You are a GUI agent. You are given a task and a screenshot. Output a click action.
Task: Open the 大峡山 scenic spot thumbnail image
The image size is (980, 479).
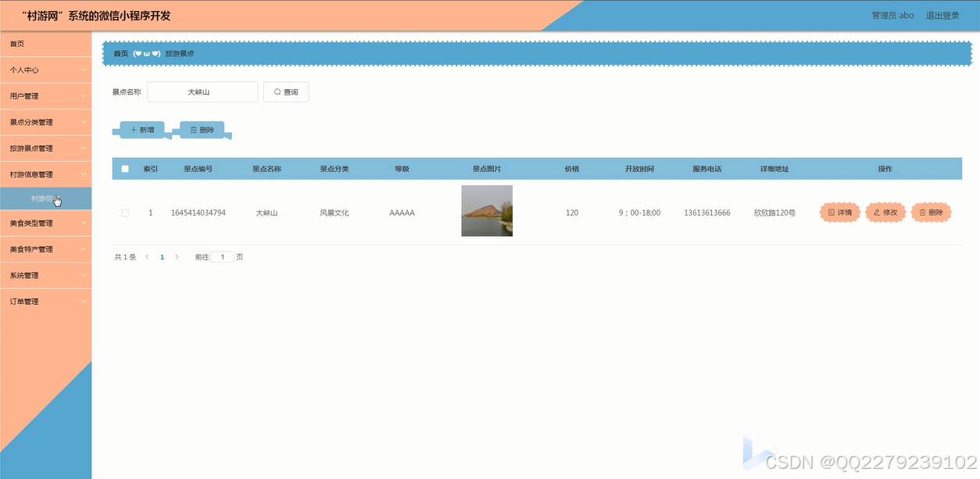coord(487,210)
